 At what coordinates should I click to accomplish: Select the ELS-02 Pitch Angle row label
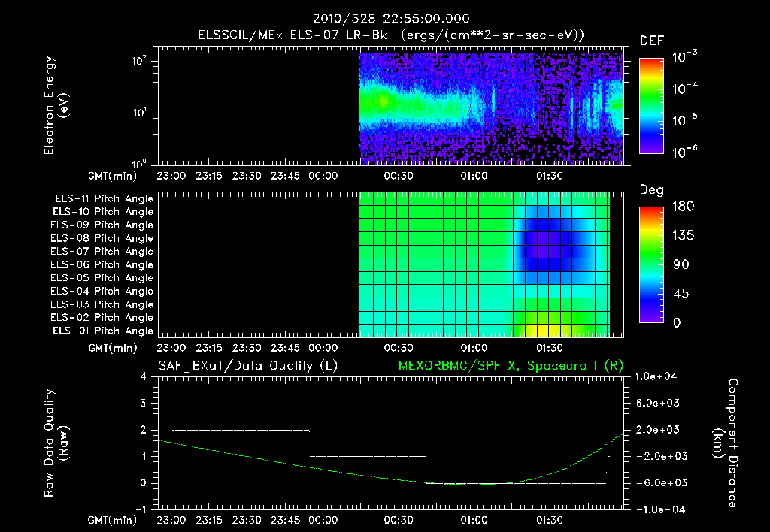pyautogui.click(x=102, y=318)
